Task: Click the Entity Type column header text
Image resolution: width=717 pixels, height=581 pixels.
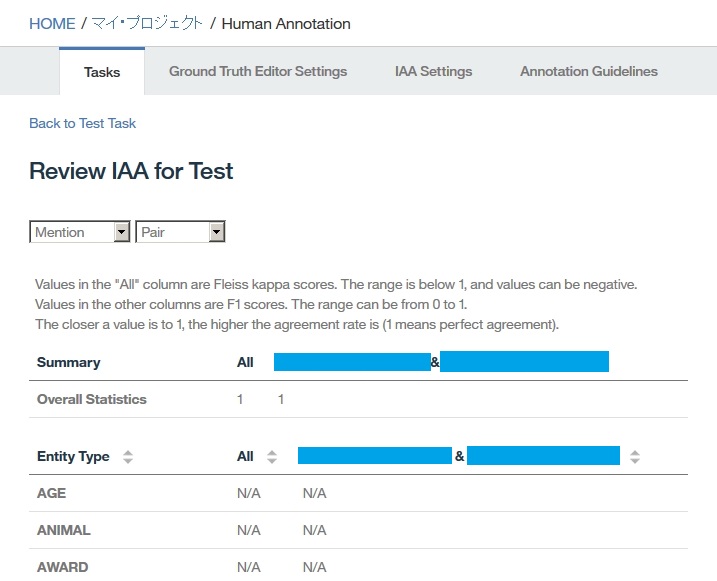Action: pos(73,456)
